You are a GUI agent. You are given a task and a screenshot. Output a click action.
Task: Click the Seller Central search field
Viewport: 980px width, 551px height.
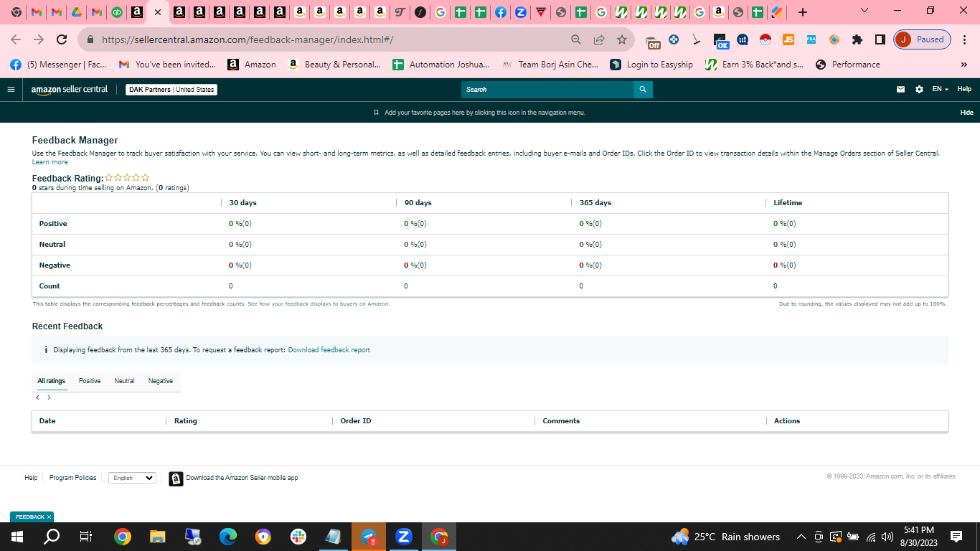[547, 90]
